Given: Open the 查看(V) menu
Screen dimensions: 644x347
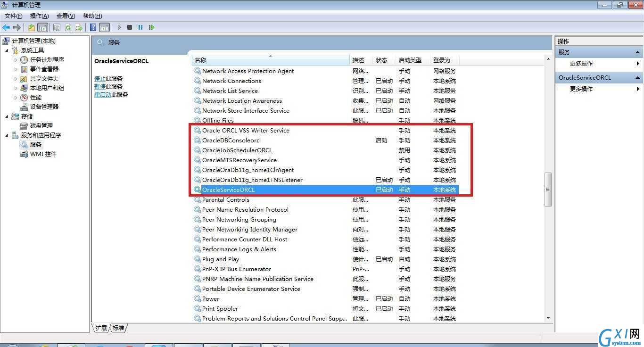Looking at the screenshot, I should [x=66, y=16].
